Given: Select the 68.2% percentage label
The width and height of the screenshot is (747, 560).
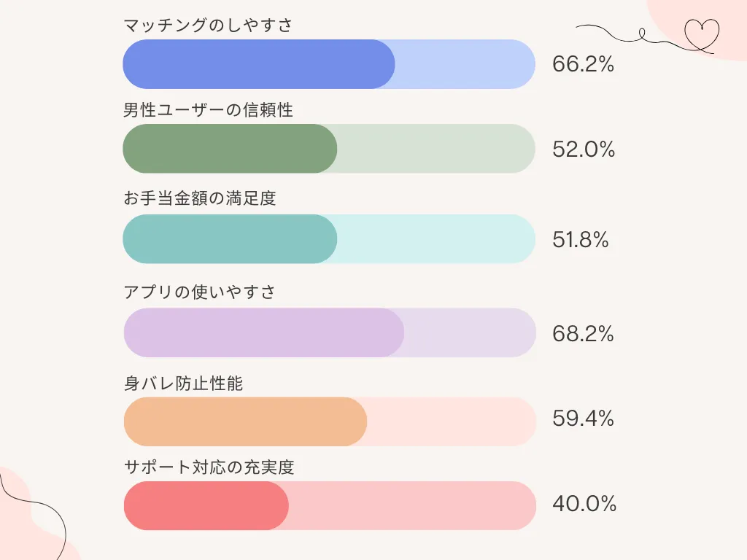Looking at the screenshot, I should pyautogui.click(x=583, y=334).
